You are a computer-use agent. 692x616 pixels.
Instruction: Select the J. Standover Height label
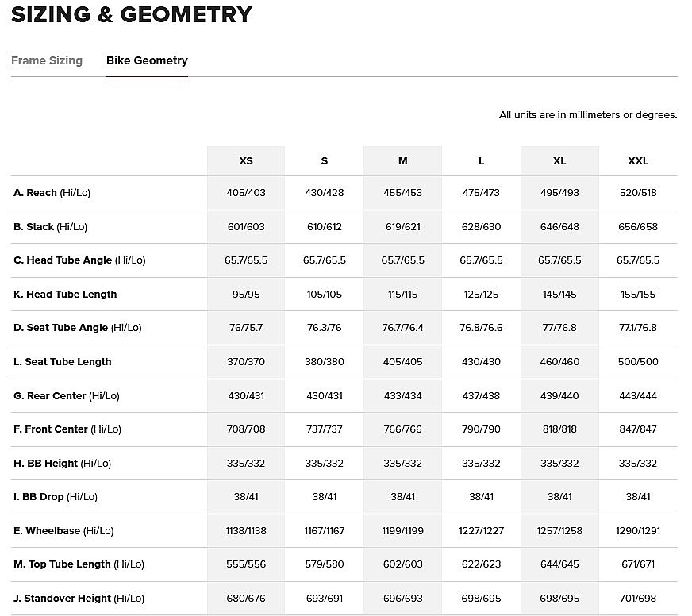click(79, 598)
